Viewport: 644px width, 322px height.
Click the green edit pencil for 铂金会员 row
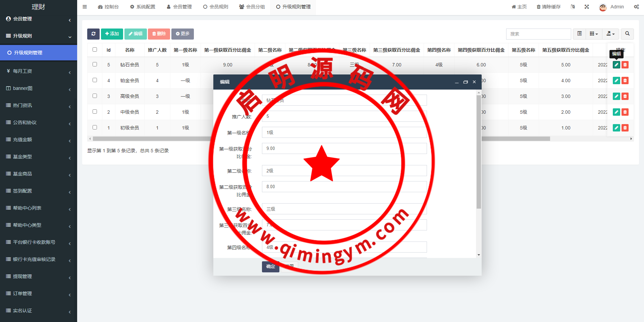point(616,80)
